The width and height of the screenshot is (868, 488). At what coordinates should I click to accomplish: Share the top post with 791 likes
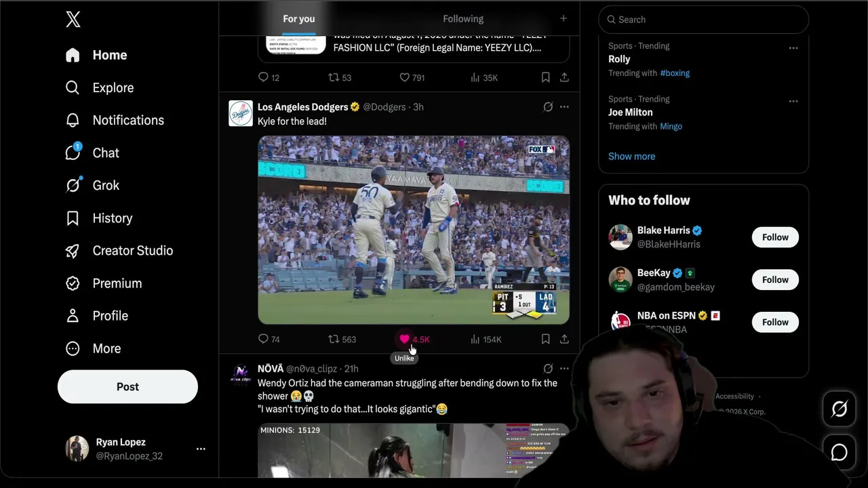(x=564, y=77)
